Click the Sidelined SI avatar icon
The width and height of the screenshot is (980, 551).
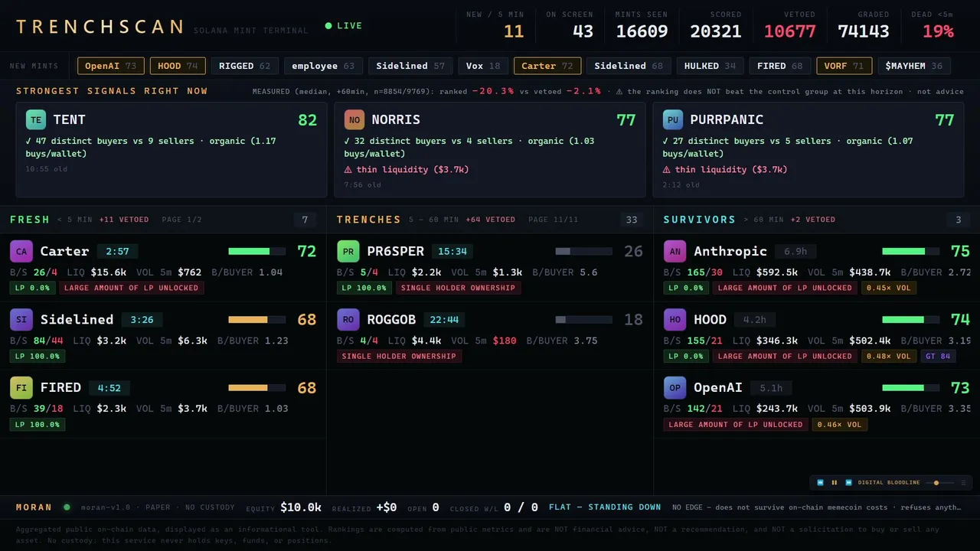[21, 319]
